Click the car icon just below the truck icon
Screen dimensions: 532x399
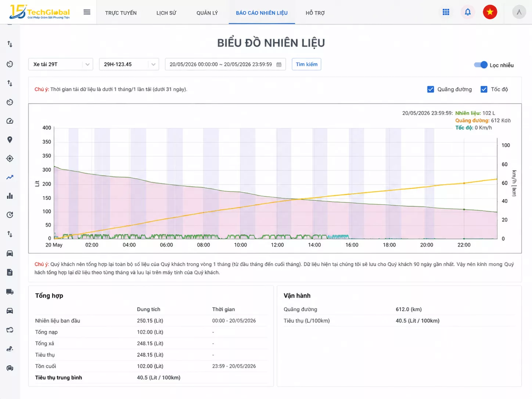tap(10, 311)
